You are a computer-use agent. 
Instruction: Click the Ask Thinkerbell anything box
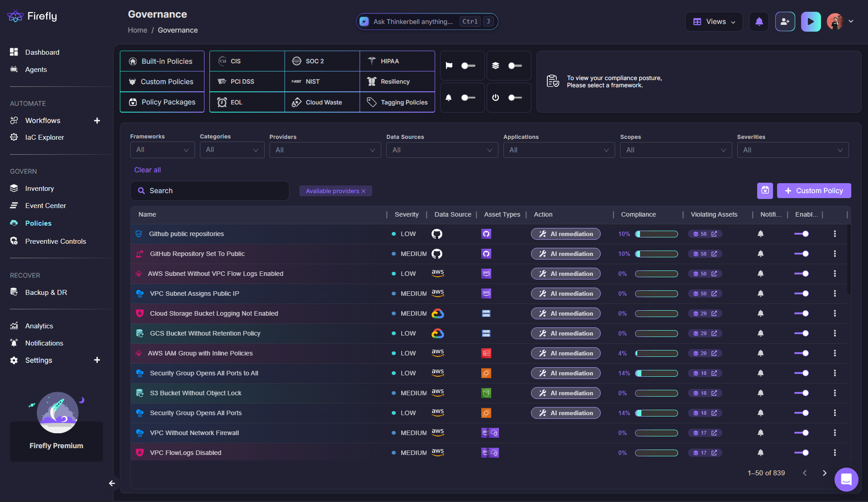tap(427, 21)
